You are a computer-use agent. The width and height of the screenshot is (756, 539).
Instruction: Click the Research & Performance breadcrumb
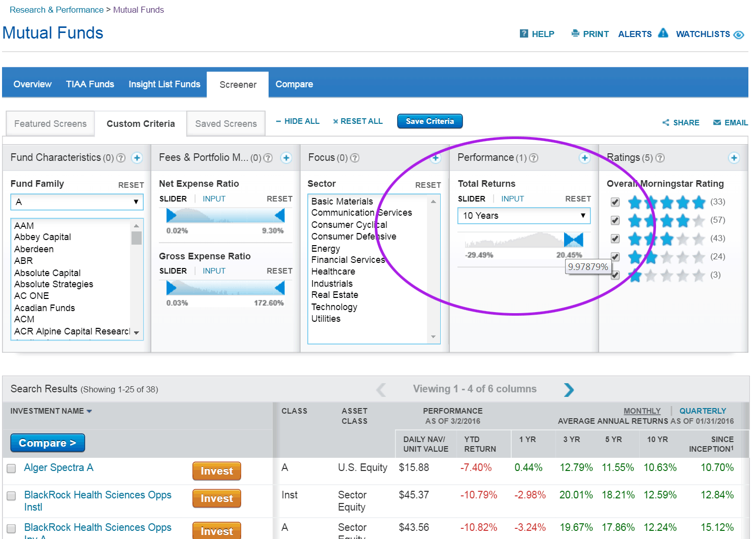tap(56, 10)
